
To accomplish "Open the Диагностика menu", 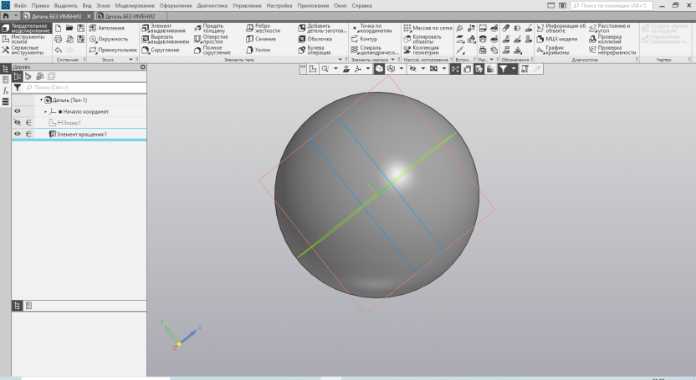I will pos(212,6).
